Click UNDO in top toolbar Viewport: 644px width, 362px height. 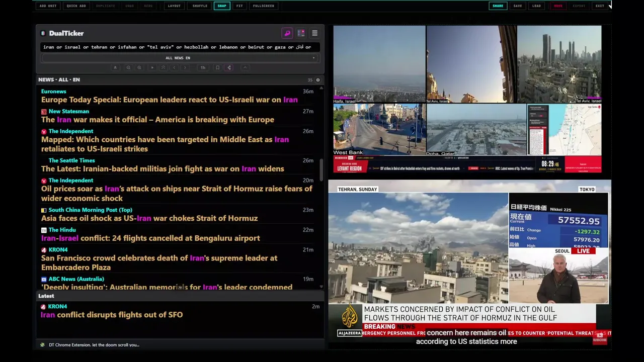pos(130,6)
